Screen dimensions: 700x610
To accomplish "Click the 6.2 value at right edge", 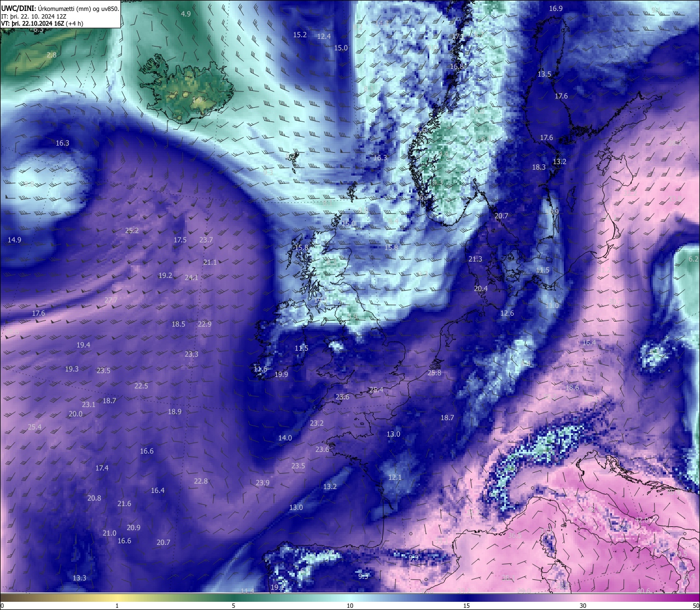I will pyautogui.click(x=693, y=259).
